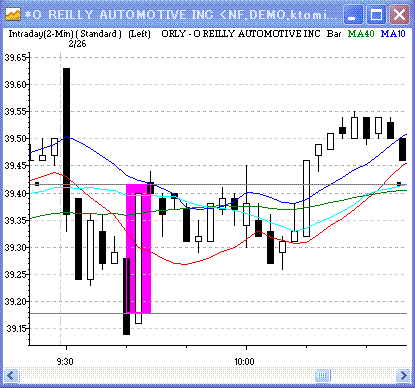
Task: Click the MA40 legend label
Action: tap(361, 34)
